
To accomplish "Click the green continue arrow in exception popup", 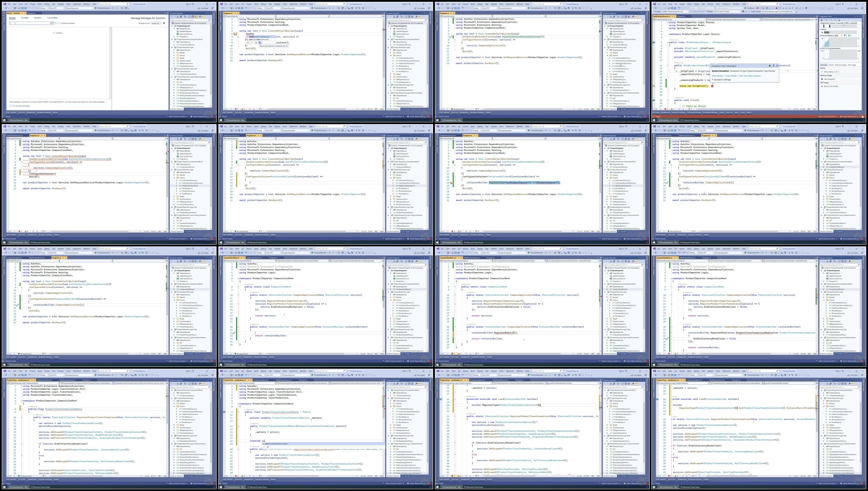I will pyautogui.click(x=770, y=66).
